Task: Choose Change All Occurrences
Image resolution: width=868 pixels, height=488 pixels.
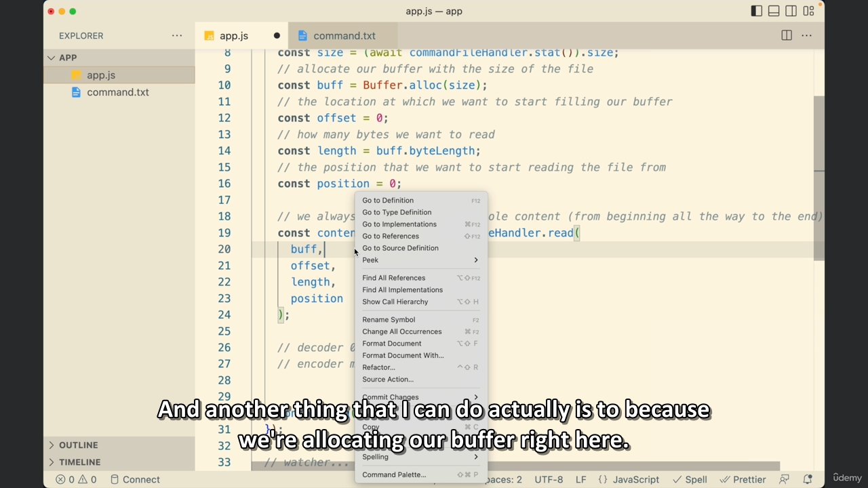Action: pyautogui.click(x=420, y=332)
